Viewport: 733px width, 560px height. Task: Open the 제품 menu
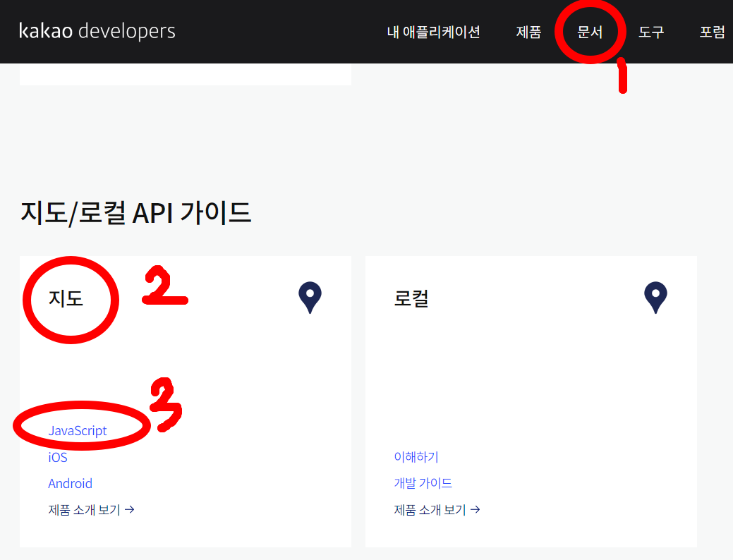(528, 32)
